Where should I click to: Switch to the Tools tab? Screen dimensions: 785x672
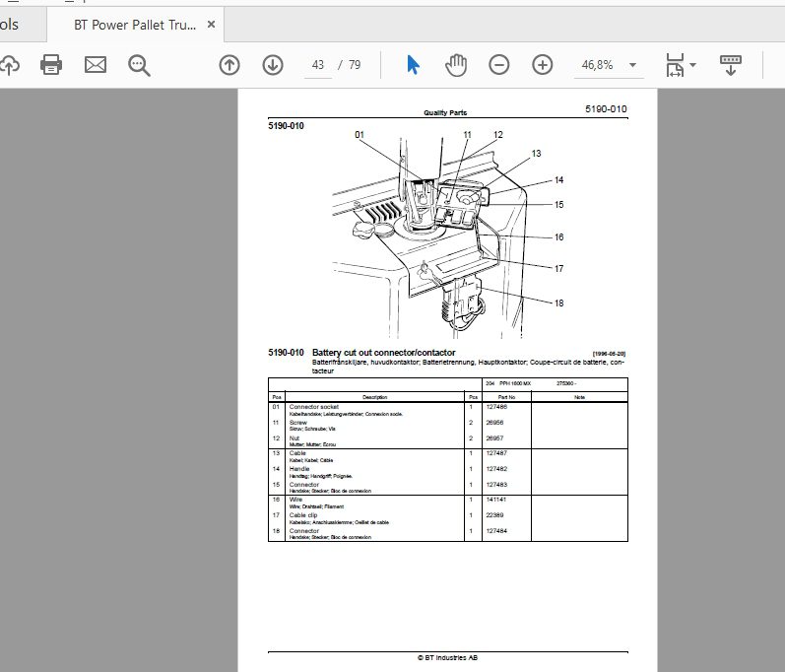[x=9, y=25]
